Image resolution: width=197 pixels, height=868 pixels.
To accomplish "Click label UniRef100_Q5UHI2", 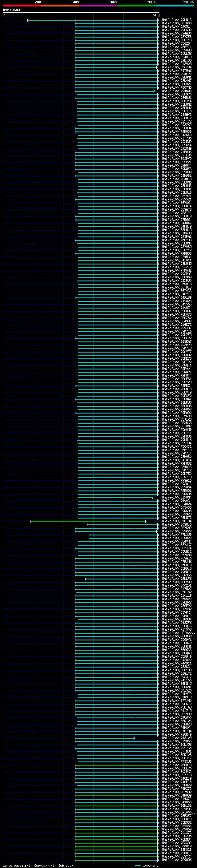I will pos(177,551).
